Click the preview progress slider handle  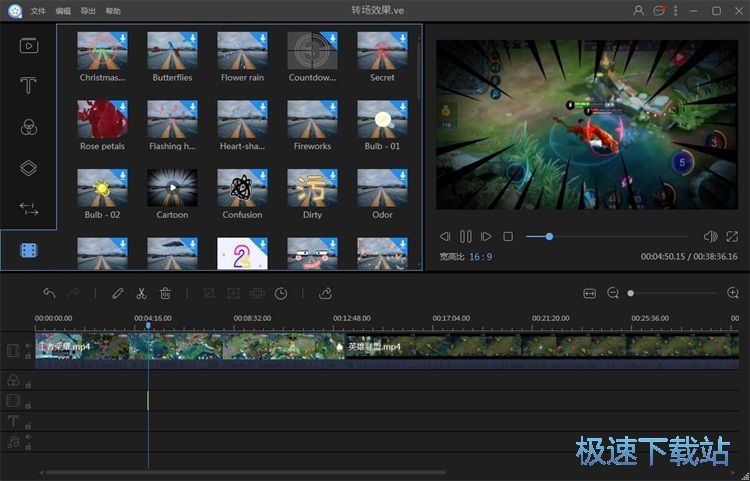(x=549, y=236)
